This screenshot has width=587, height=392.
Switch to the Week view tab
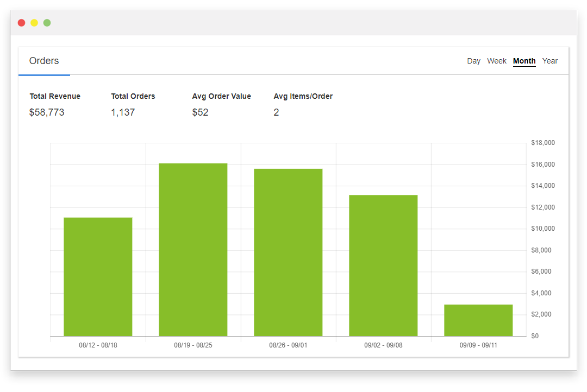[497, 61]
